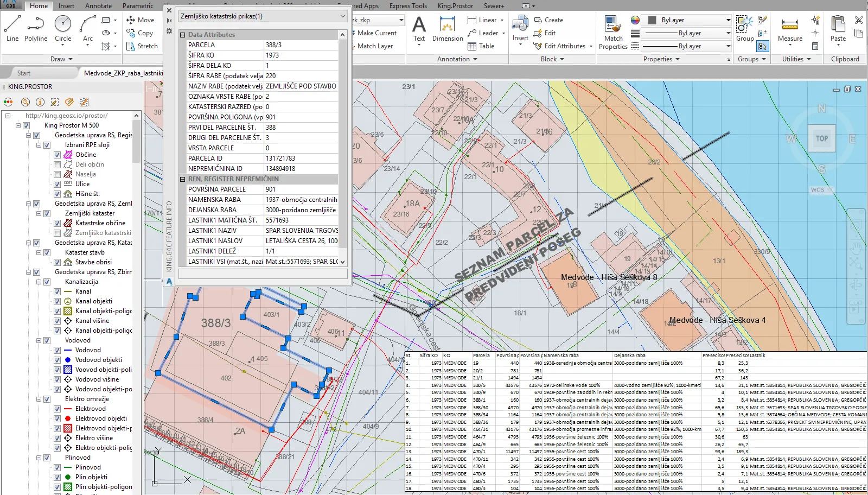Click the Dimension tool icon
Image resolution: width=868 pixels, height=495 pixels.
point(448,25)
